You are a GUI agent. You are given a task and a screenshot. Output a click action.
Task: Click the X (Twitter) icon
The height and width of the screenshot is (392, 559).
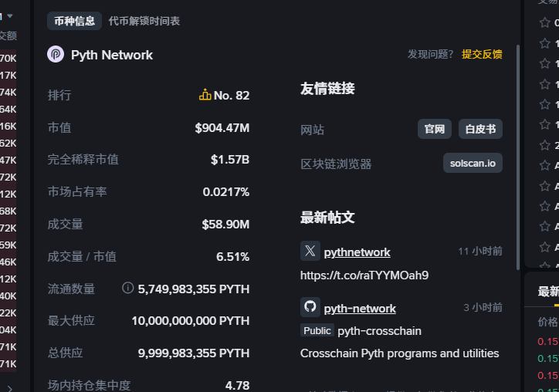coord(310,251)
